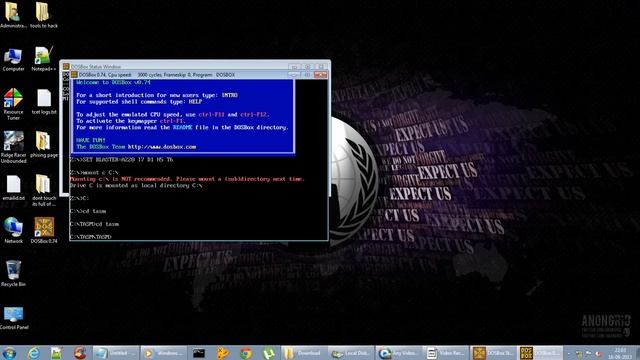Viewport: 640px width, 360px height.
Task: Select the Control Panel desktop icon
Action: click(14, 318)
